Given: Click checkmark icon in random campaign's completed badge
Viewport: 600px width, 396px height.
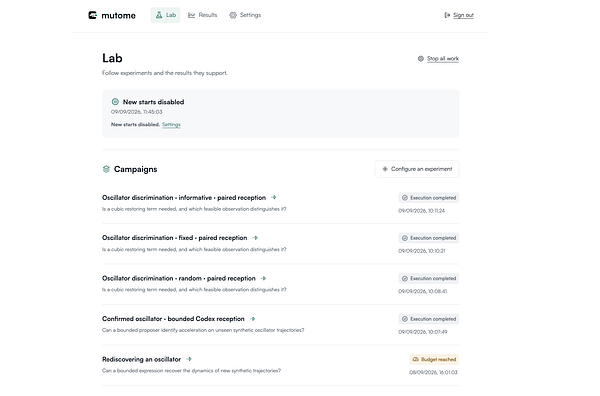Looking at the screenshot, I should [x=405, y=279].
